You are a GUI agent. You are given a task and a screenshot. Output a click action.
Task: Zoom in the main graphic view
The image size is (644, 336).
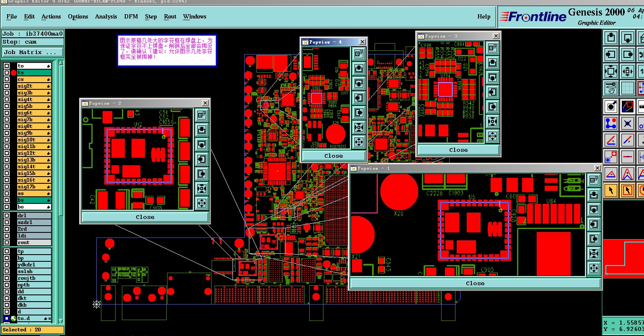pos(611,71)
